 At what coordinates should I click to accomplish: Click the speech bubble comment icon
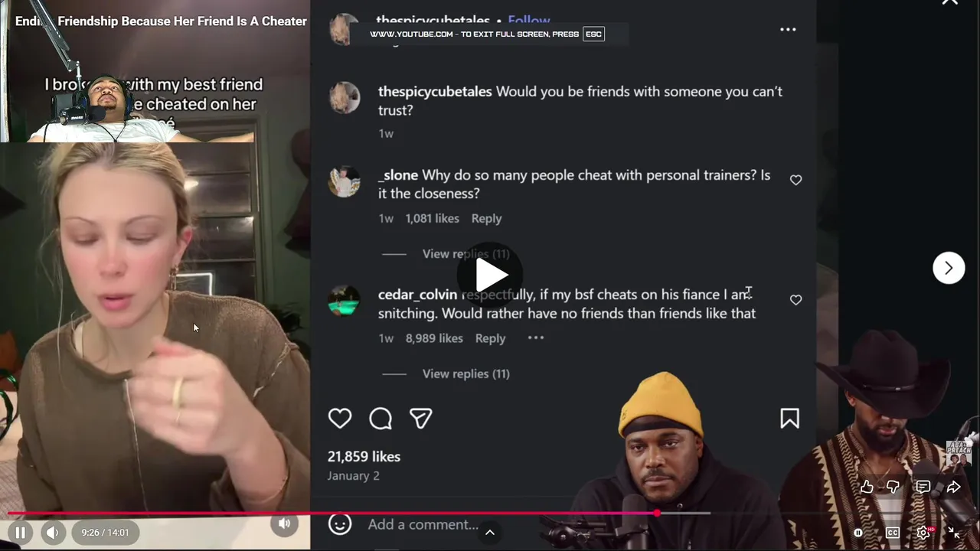[x=381, y=418]
